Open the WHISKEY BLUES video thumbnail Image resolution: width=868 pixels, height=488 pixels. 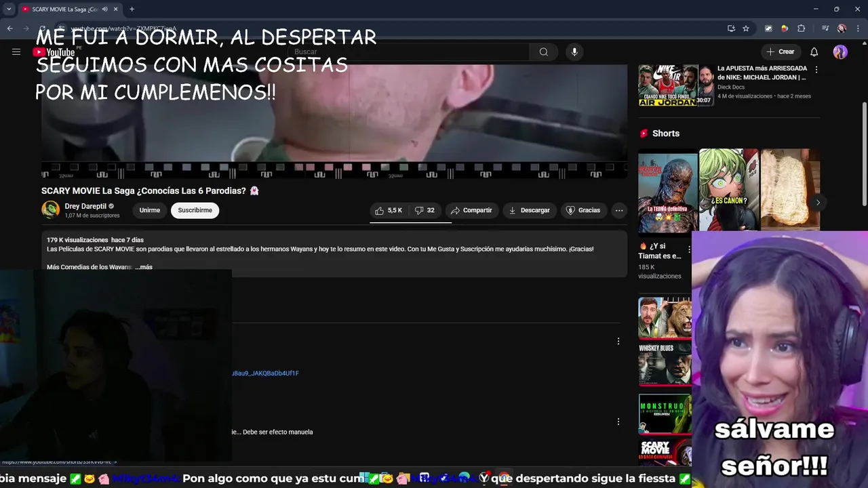pyautogui.click(x=665, y=365)
